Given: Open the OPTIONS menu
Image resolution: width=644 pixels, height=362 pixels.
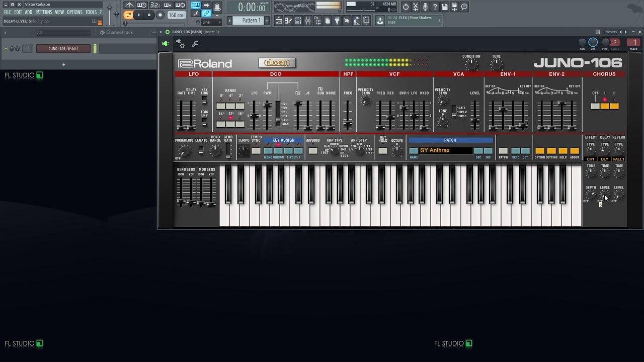Looking at the screenshot, I should 74,12.
